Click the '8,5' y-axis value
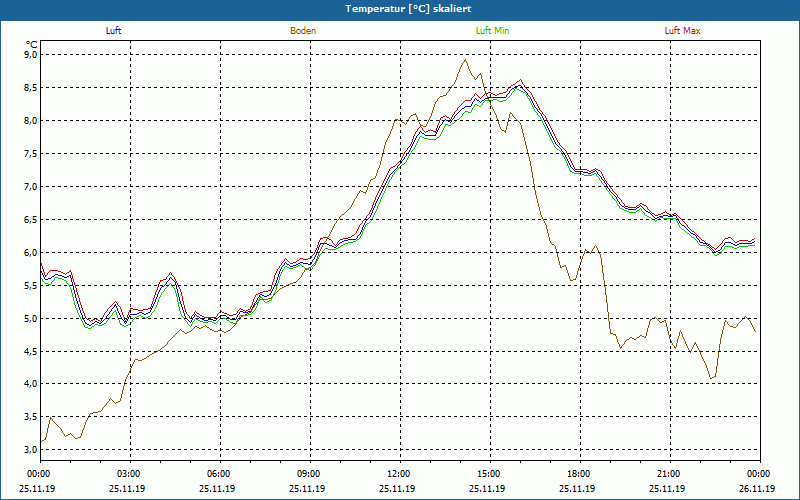This screenshot has width=800, height=500. click(x=31, y=88)
